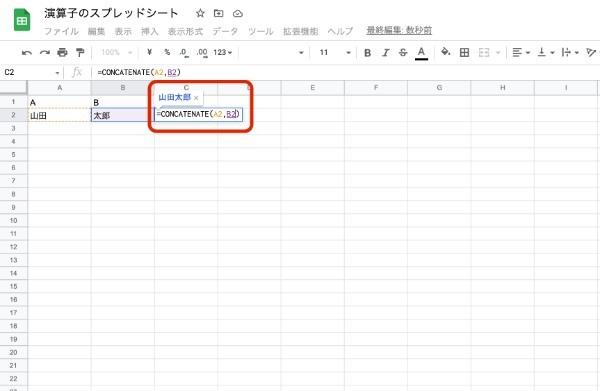
Task: Open the 表示 menu
Action: [123, 31]
